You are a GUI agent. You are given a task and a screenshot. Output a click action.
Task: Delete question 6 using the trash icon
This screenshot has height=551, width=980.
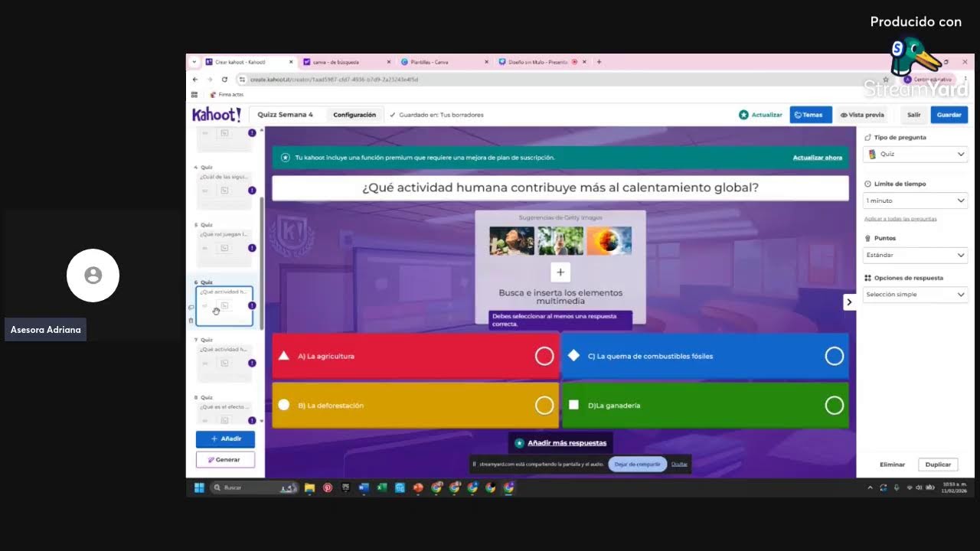pos(191,321)
